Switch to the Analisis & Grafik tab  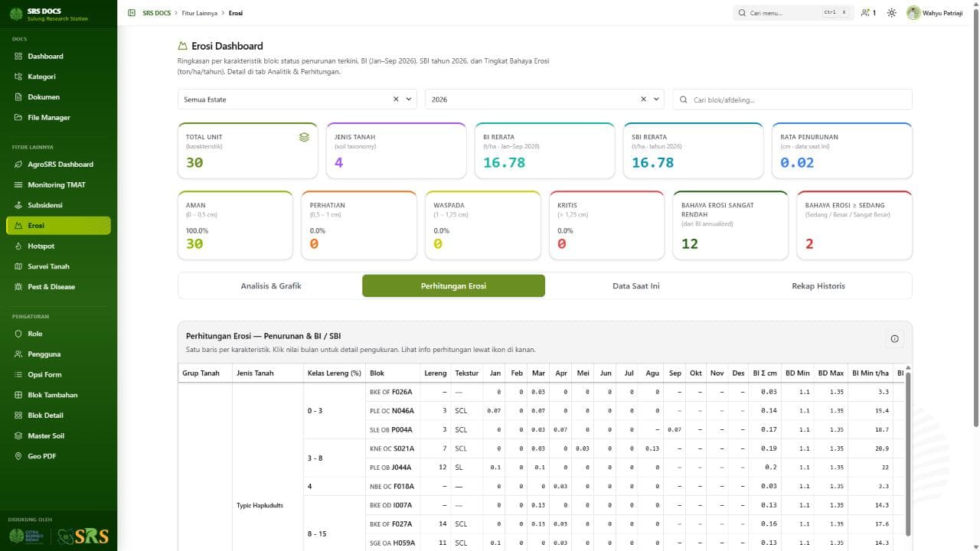(271, 286)
